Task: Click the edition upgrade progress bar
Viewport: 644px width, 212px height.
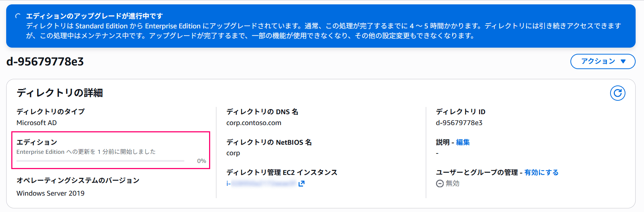Action: 100,161
